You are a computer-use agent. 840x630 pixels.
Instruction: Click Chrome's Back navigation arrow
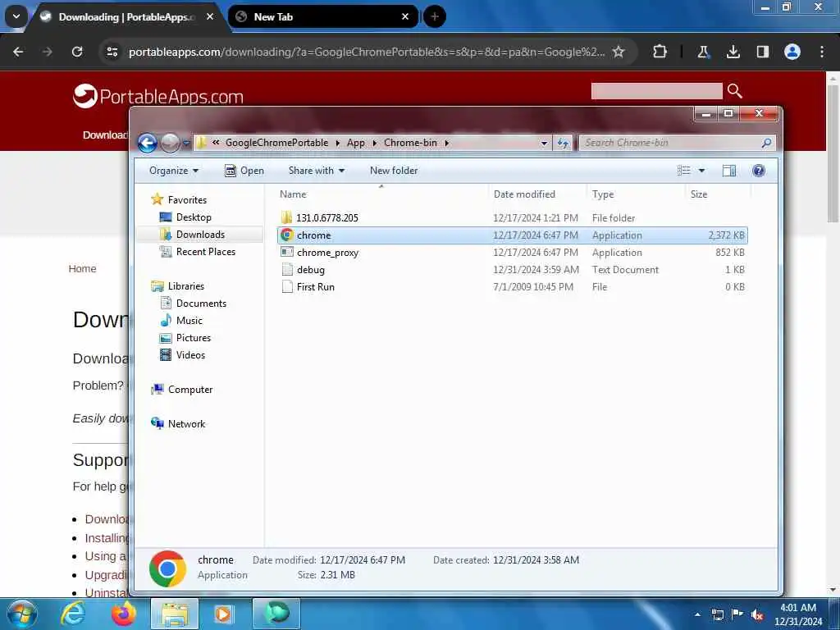coord(18,52)
